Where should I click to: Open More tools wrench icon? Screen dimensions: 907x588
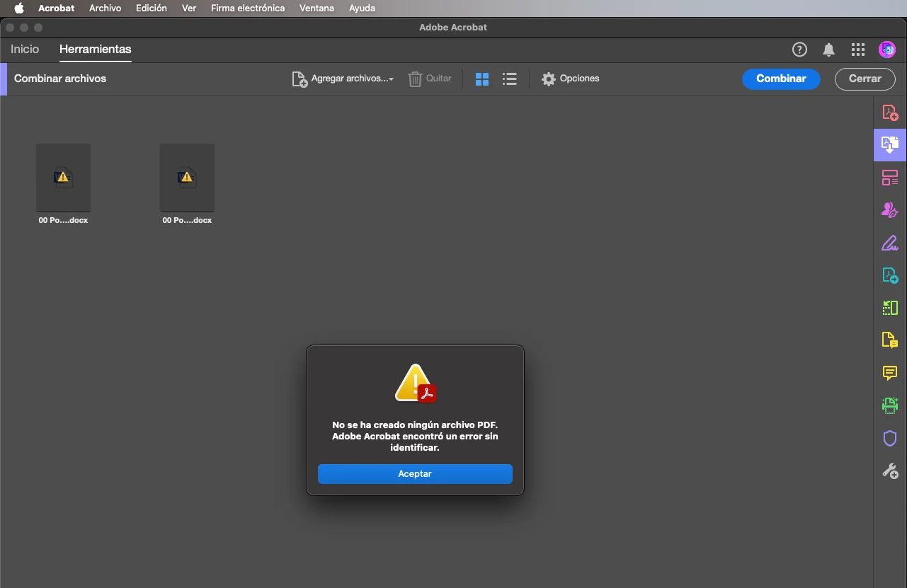[890, 471]
